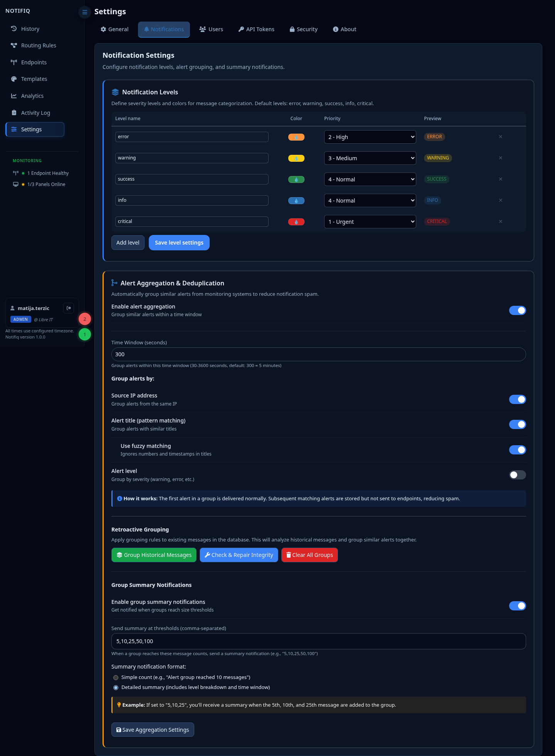Toggle Source IP address grouping

click(517, 399)
